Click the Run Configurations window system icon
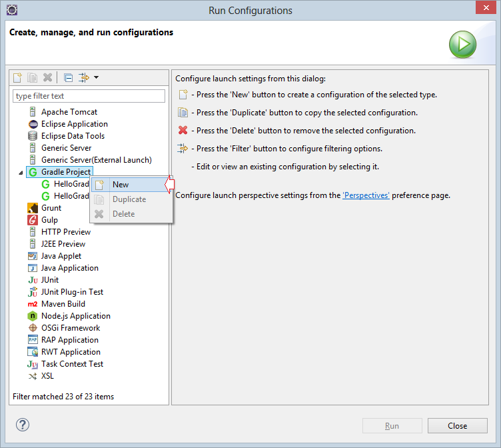The image size is (501, 448). (x=12, y=10)
